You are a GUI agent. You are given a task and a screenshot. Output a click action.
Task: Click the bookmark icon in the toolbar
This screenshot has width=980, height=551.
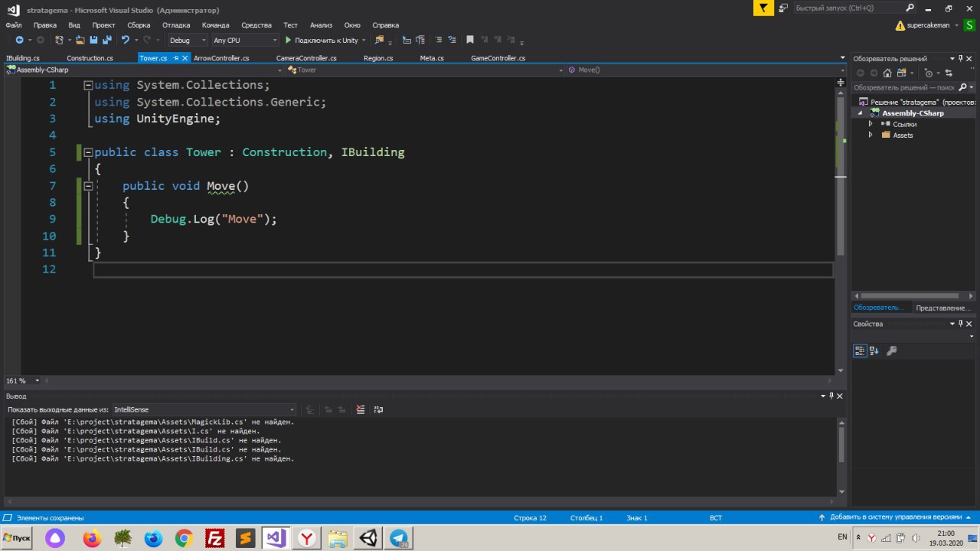[x=470, y=40]
